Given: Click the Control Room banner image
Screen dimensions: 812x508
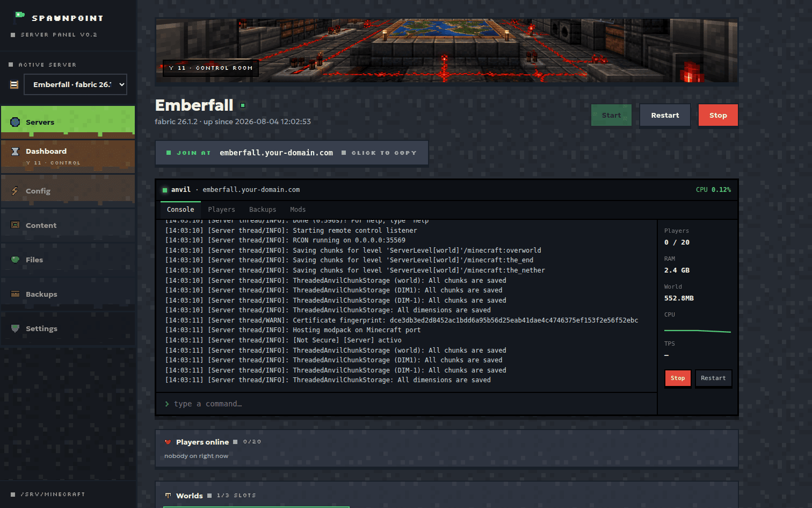Looking at the screenshot, I should 446,51.
